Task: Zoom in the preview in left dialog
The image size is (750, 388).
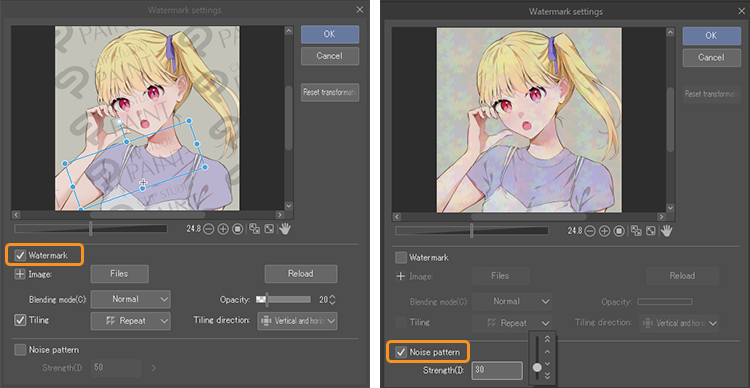Action: click(x=223, y=229)
